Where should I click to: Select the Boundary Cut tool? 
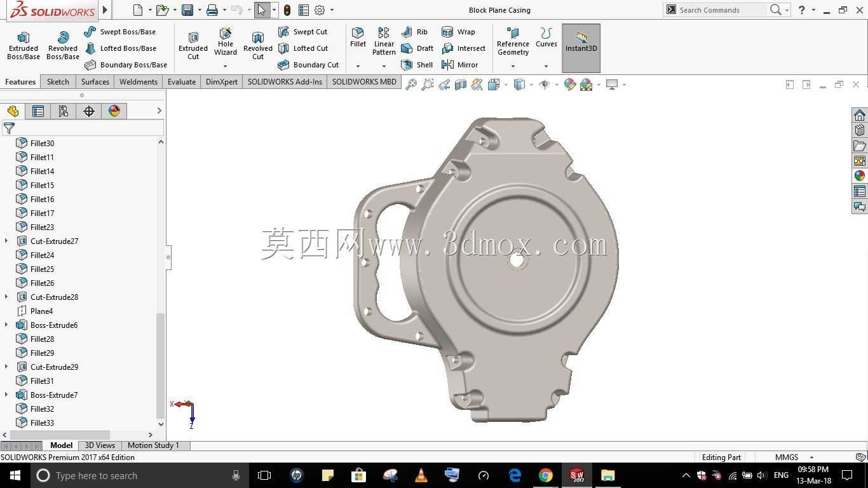[309, 65]
